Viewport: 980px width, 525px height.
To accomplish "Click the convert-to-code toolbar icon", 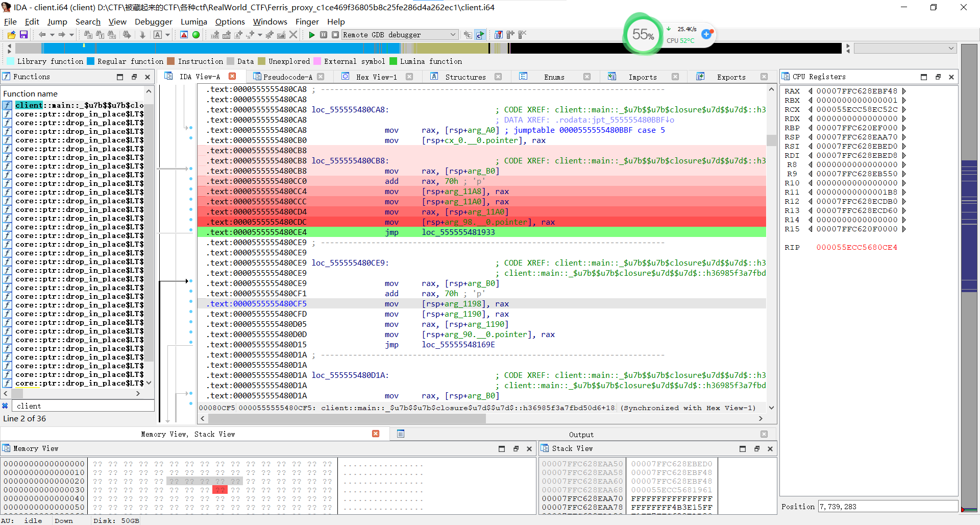I will pos(215,35).
